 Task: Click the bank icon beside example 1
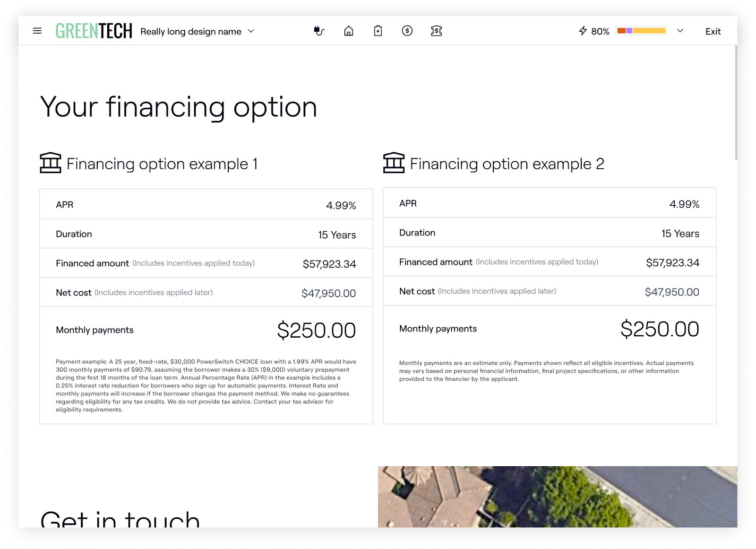click(x=51, y=163)
